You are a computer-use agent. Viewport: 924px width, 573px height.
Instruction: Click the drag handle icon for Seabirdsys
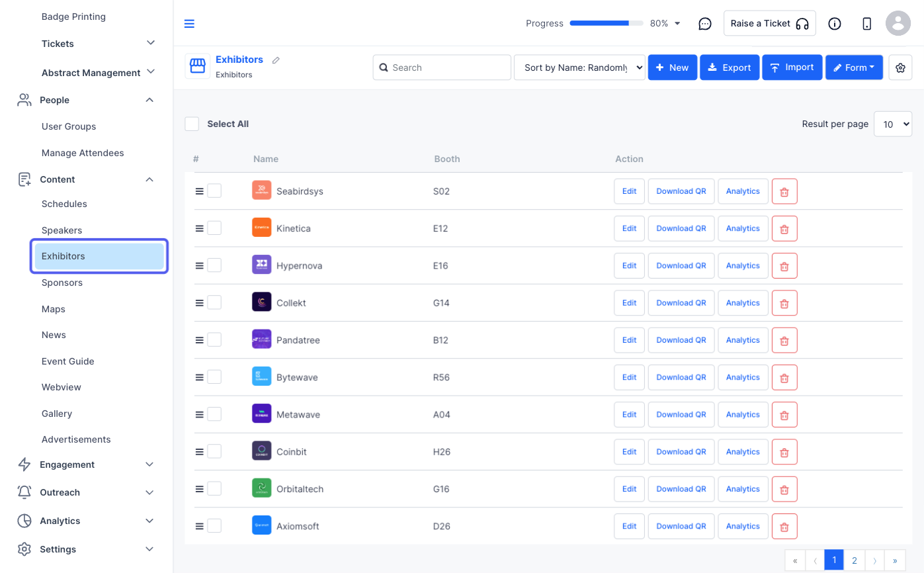(x=199, y=191)
